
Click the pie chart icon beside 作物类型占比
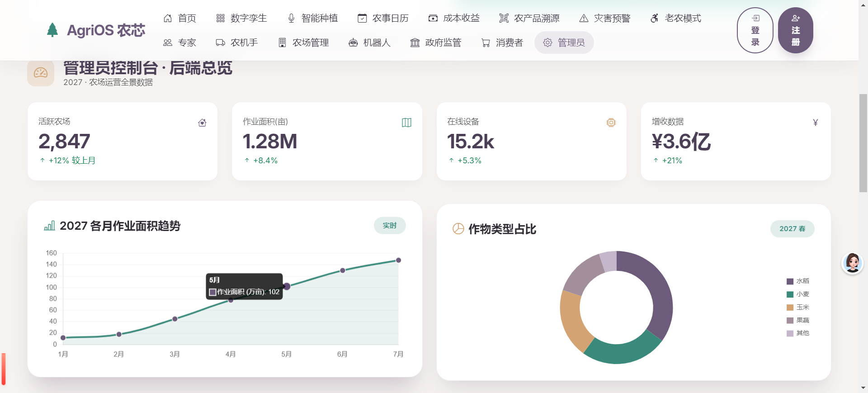[x=458, y=229]
